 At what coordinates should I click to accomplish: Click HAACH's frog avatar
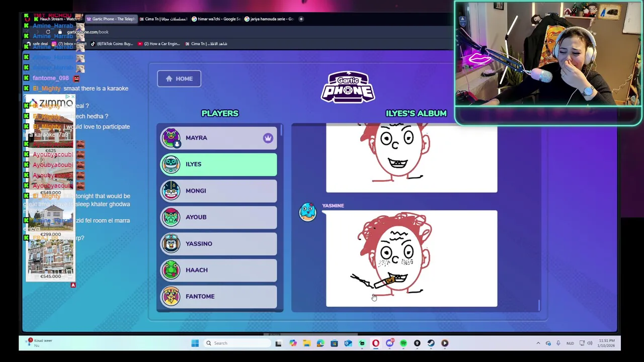coord(171,270)
